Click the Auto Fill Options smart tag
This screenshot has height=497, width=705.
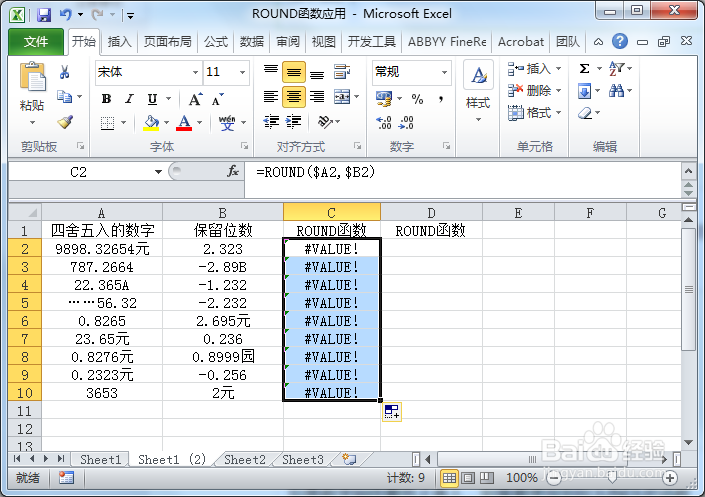(392, 412)
